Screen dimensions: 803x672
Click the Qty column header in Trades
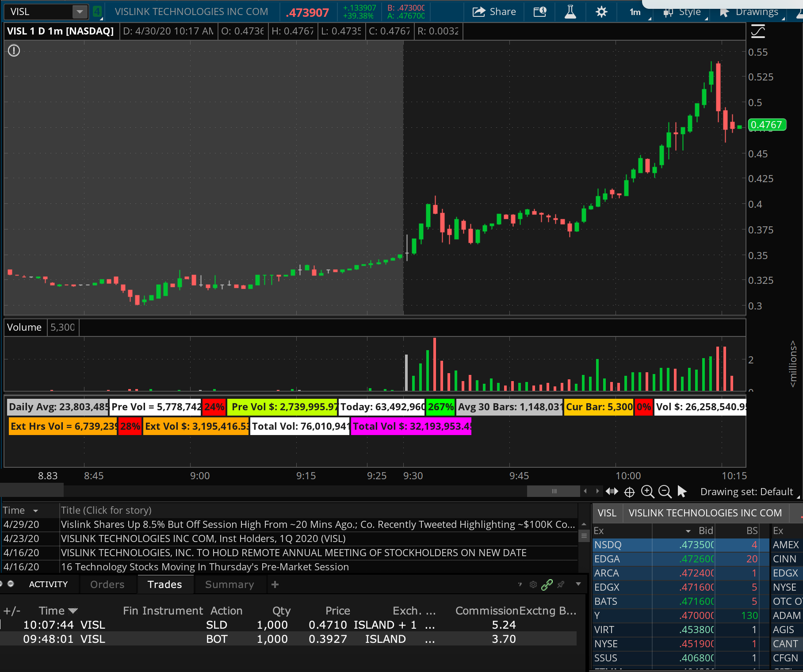281,611
